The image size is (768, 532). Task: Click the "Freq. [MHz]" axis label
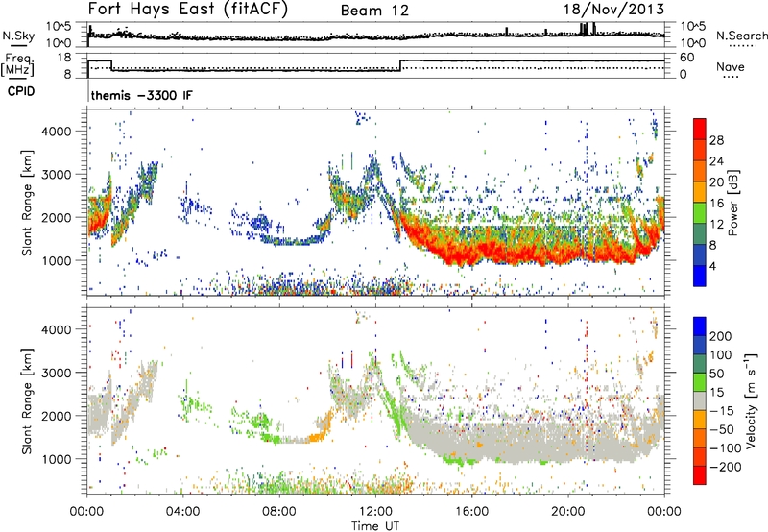pos(17,65)
